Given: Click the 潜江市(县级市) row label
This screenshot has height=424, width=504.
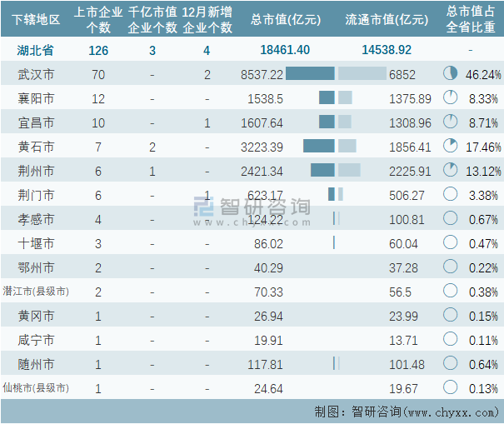Looking at the screenshot, I should point(35,292).
